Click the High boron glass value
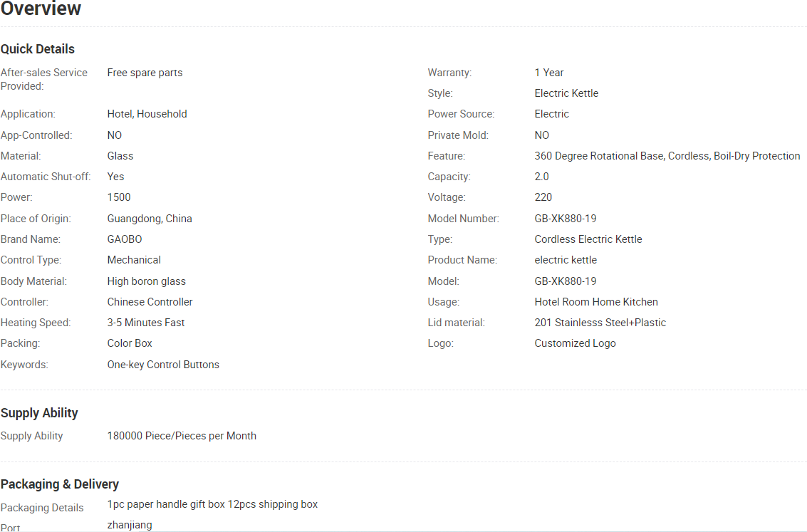This screenshot has height=532, width=807. (146, 281)
